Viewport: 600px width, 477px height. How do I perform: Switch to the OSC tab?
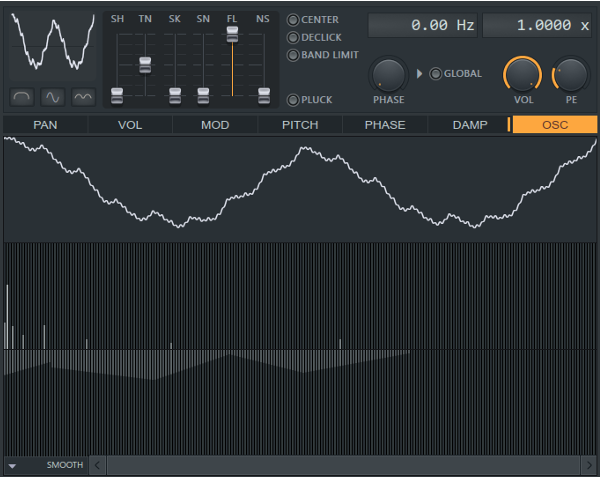tap(555, 125)
